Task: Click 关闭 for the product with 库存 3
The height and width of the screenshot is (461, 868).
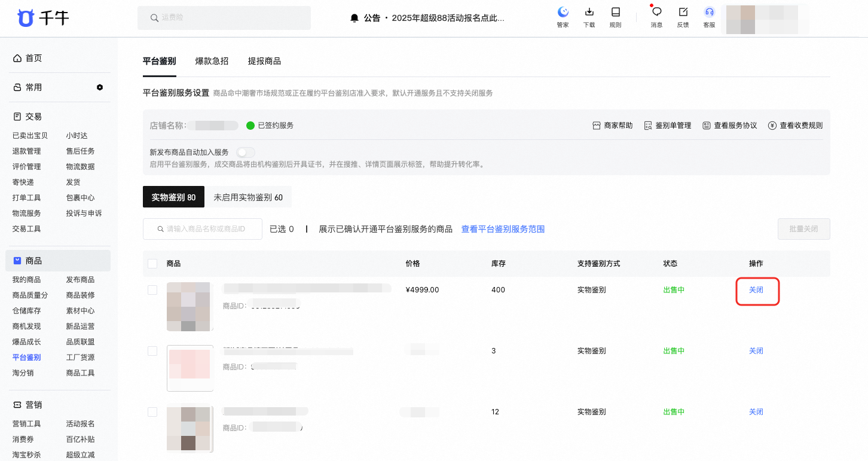Action: pos(756,351)
